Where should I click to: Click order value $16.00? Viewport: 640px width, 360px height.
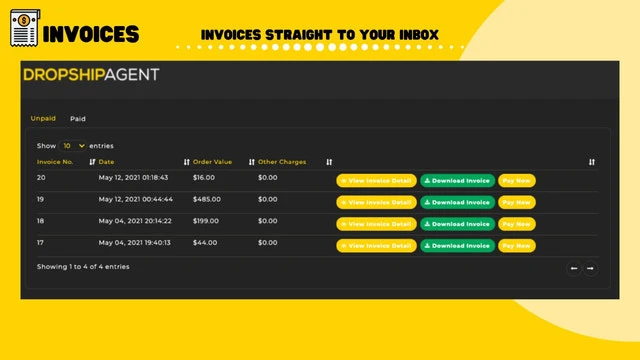[204, 178]
